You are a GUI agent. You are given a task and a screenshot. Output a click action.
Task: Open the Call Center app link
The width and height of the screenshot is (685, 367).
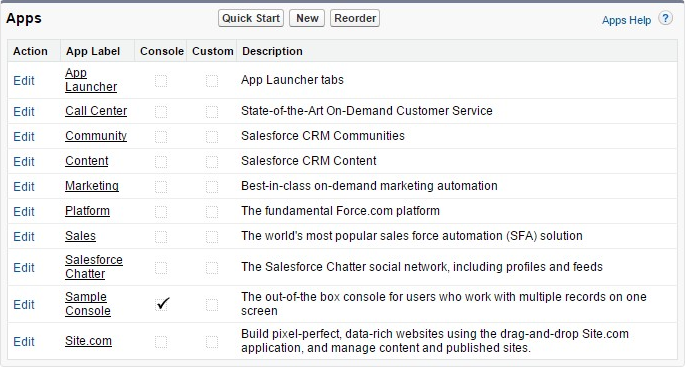pyautogui.click(x=96, y=111)
